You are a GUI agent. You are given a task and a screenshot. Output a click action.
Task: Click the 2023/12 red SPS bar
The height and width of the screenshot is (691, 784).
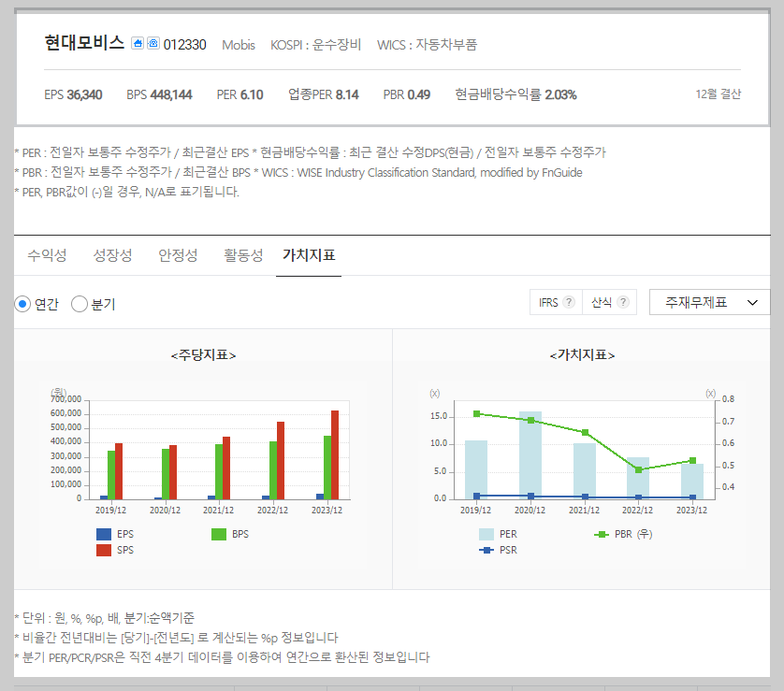335,455
